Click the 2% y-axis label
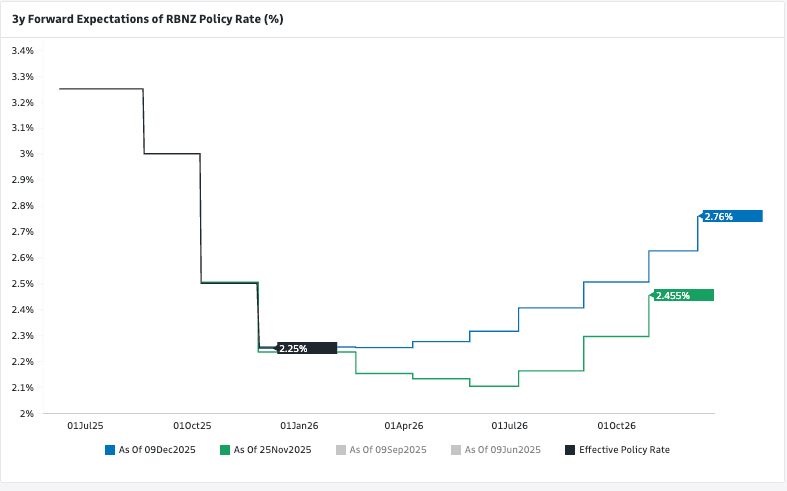The image size is (787, 491). 27,413
